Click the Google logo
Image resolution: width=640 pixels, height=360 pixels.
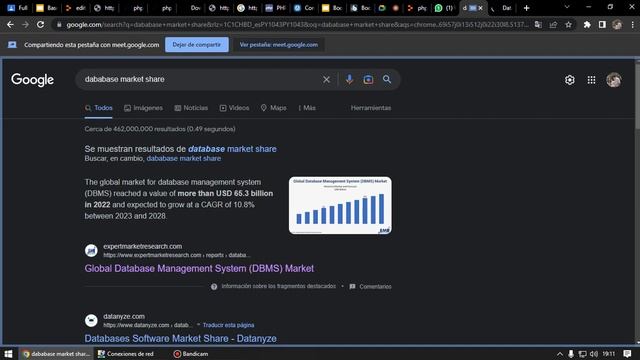tap(32, 80)
